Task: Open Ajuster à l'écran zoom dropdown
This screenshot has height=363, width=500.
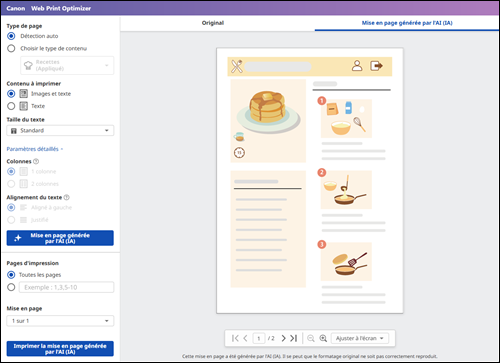Action: tap(360, 338)
